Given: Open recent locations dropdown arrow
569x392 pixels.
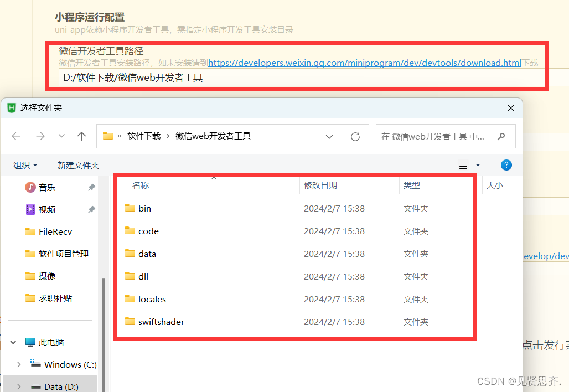Looking at the screenshot, I should pos(61,136).
